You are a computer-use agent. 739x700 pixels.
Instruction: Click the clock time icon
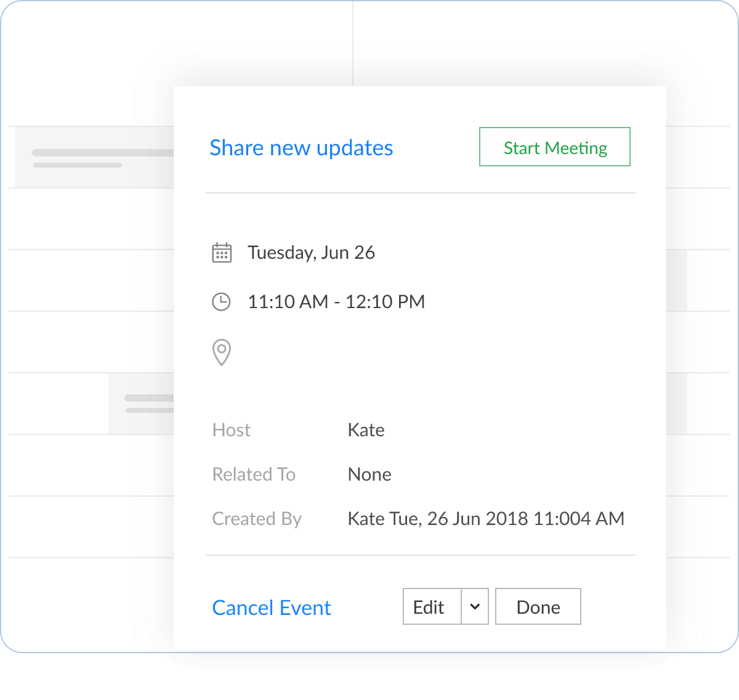click(x=221, y=302)
